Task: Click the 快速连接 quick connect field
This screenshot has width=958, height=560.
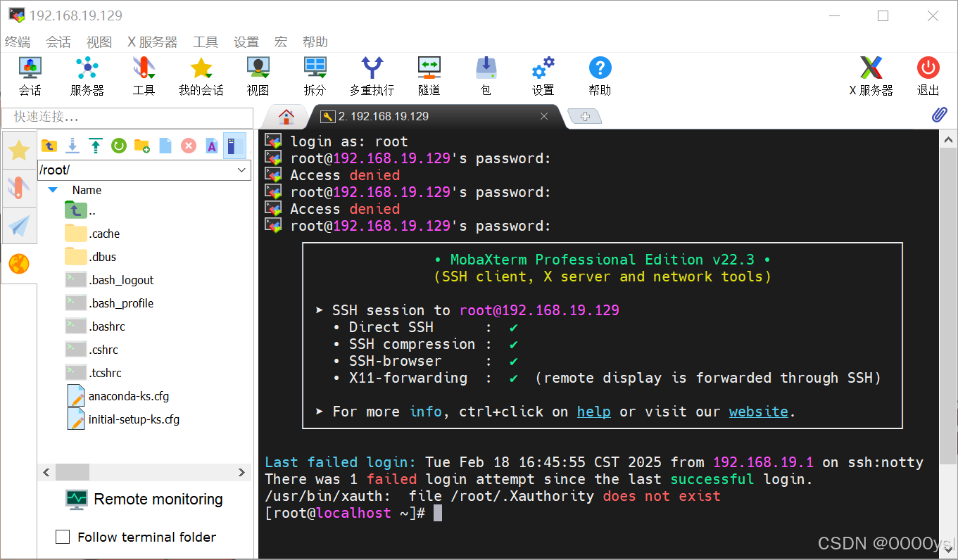Action: [127, 117]
